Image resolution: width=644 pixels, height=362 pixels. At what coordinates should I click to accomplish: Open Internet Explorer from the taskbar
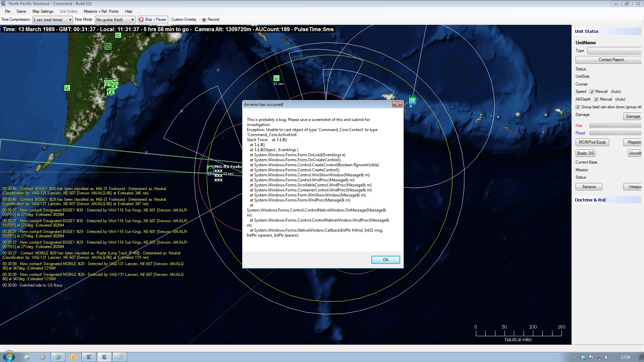58,357
